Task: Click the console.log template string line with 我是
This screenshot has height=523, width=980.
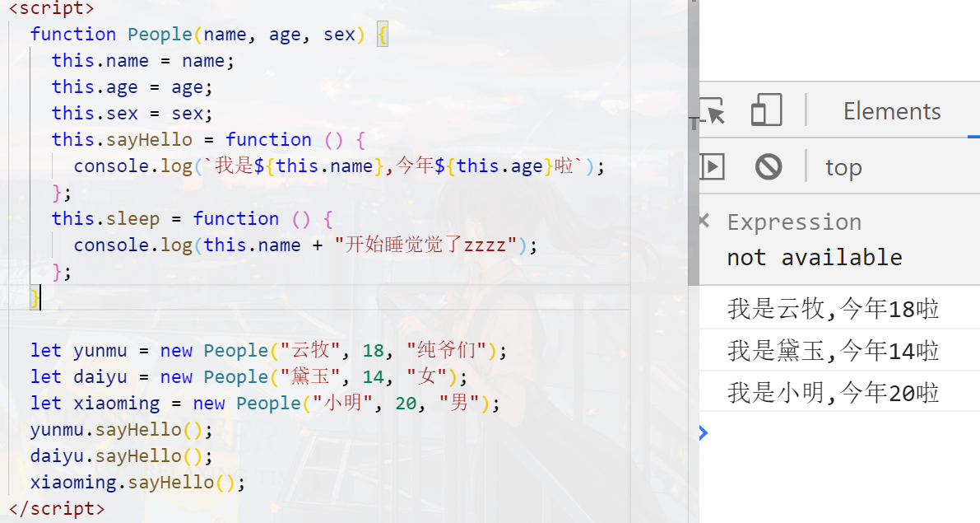Action: [x=339, y=166]
